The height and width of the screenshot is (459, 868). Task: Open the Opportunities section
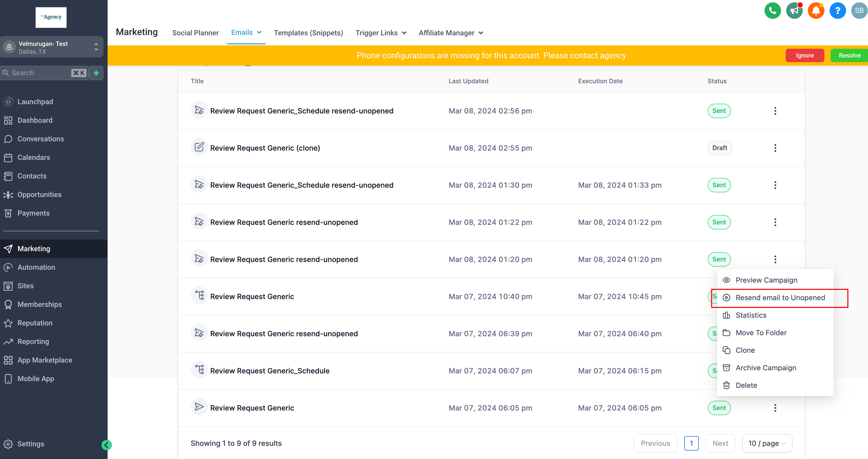click(39, 194)
